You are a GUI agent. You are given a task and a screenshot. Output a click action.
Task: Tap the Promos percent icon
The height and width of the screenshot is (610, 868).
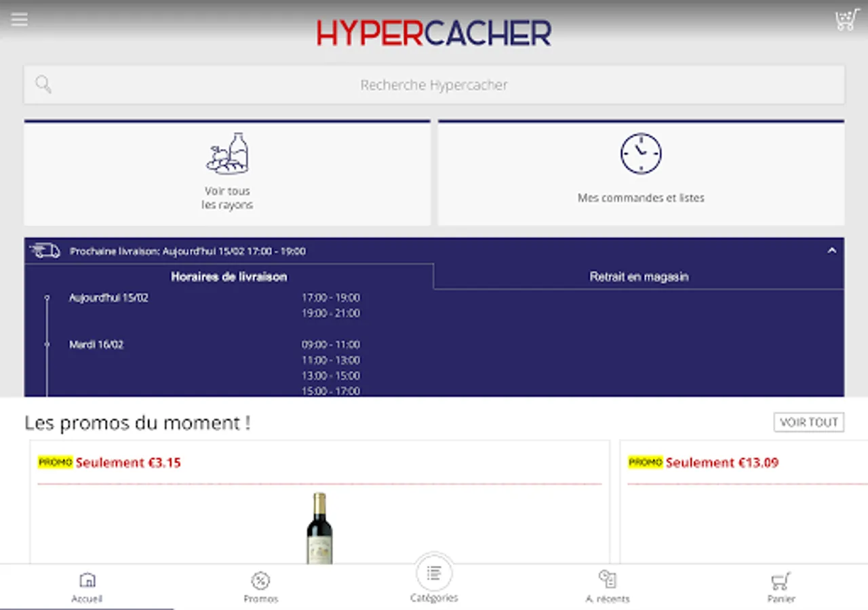[260, 581]
